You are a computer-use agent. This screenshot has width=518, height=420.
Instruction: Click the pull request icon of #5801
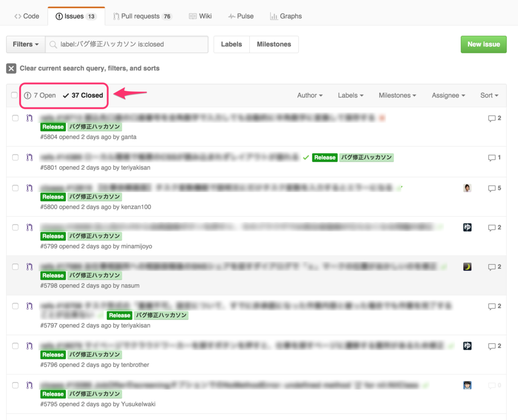coord(30,157)
